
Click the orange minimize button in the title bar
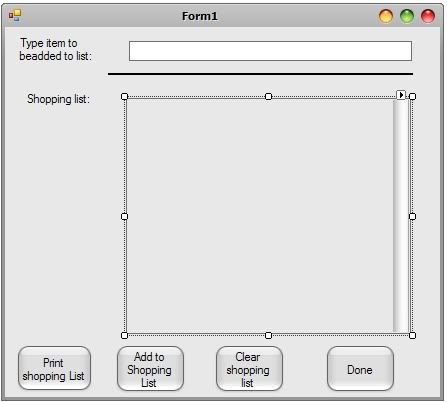[386, 16]
